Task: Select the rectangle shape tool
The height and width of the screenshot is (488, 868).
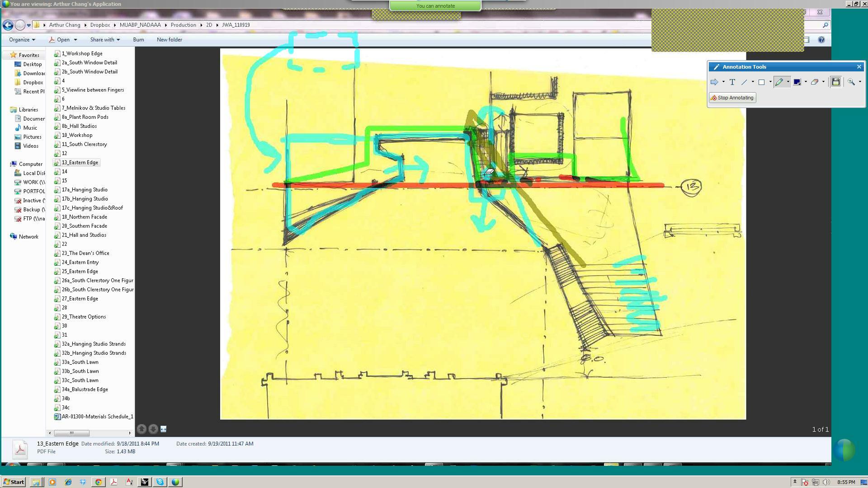Action: (x=761, y=82)
